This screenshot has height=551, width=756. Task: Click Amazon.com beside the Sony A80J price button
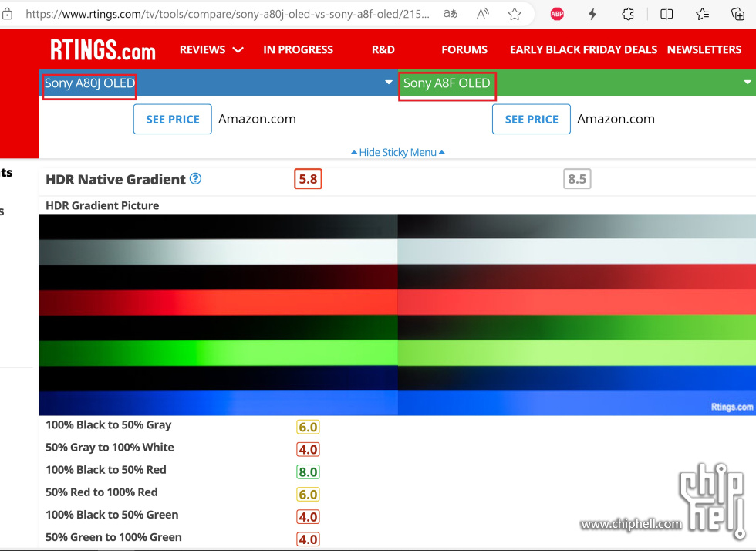tap(257, 119)
